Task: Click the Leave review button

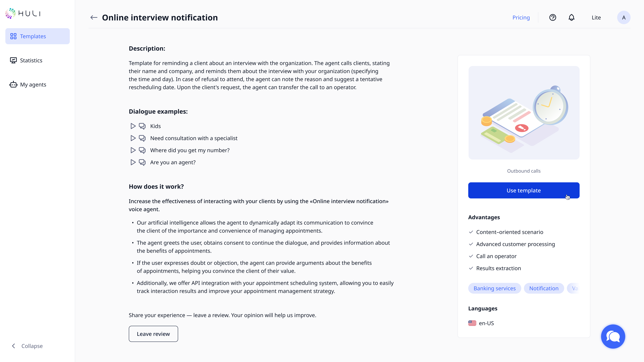Action: (x=153, y=334)
